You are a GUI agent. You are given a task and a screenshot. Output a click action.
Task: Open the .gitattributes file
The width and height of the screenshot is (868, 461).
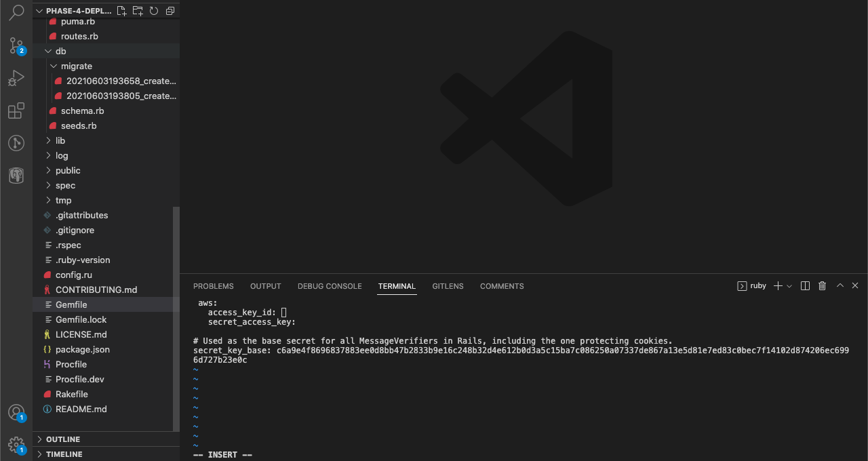coord(106,216)
